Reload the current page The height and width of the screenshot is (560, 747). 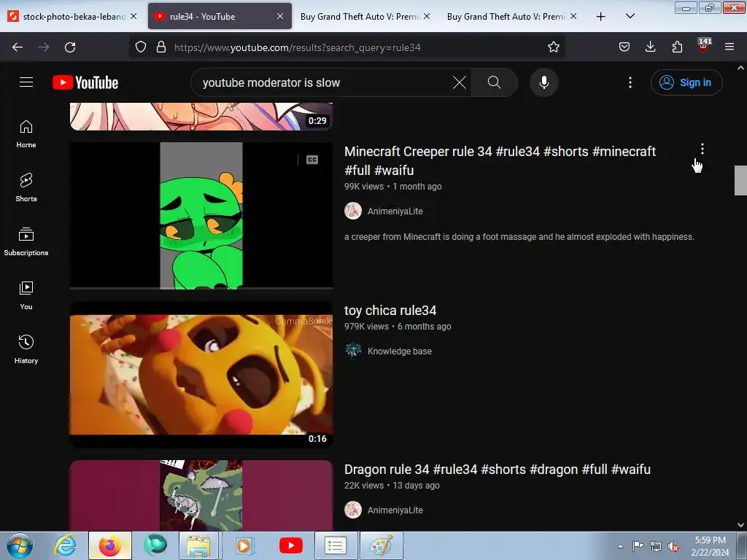point(70,47)
